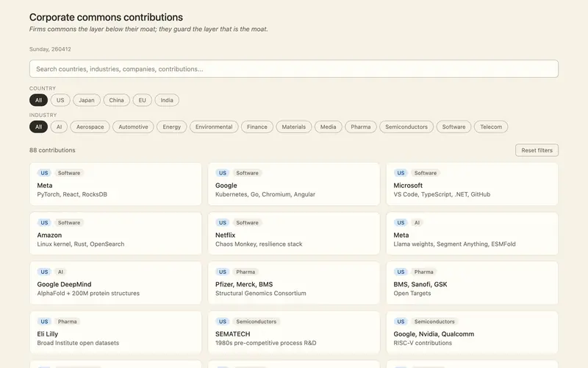Filter by Media industry
This screenshot has height=368, width=588.
point(328,127)
